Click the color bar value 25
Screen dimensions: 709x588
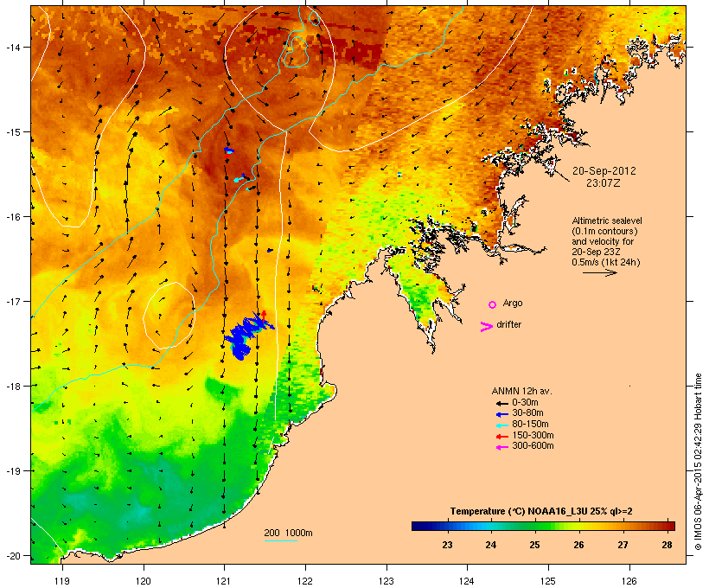[x=535, y=545]
